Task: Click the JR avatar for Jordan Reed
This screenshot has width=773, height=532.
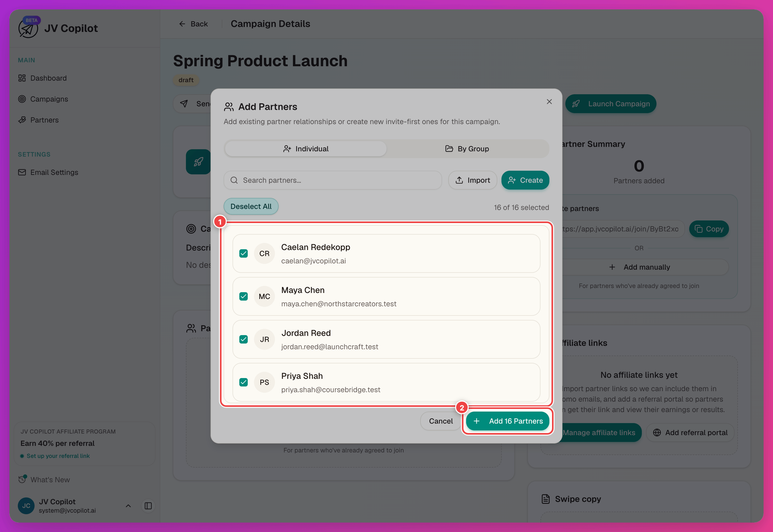Action: (x=264, y=339)
